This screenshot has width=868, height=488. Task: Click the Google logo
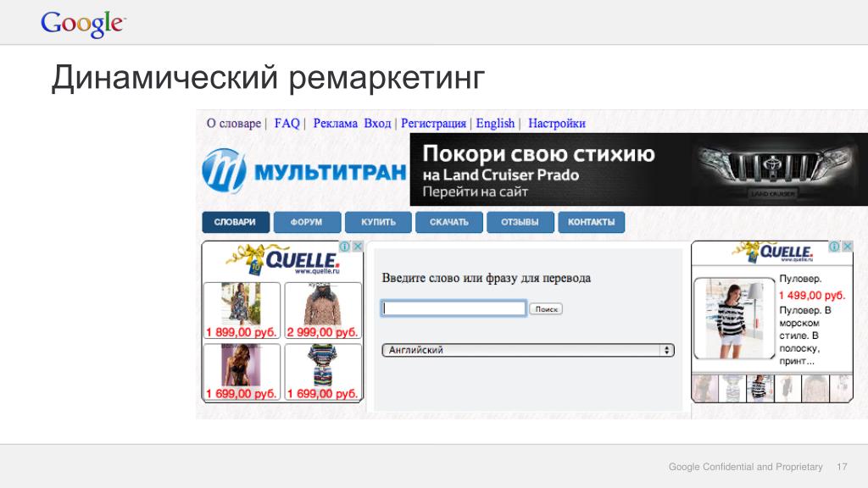(x=83, y=24)
